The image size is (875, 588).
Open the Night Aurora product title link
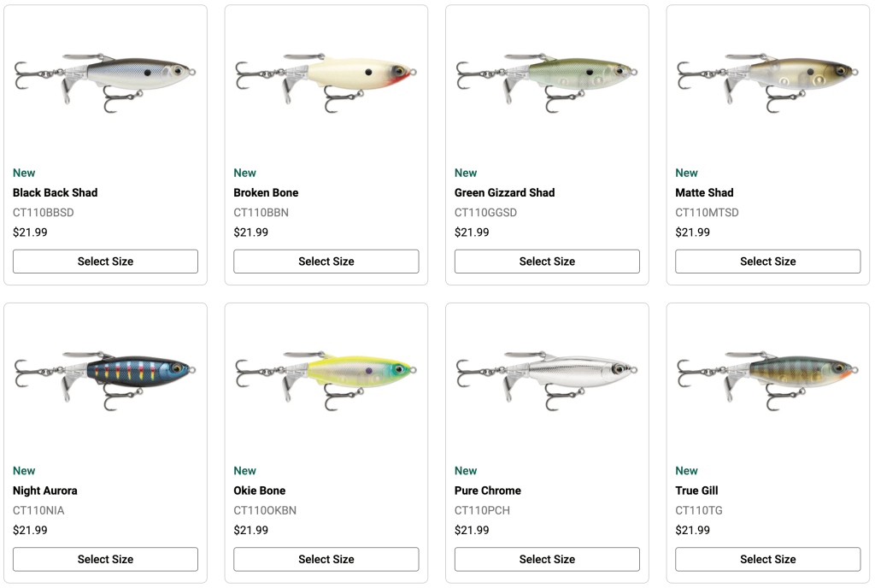point(45,491)
